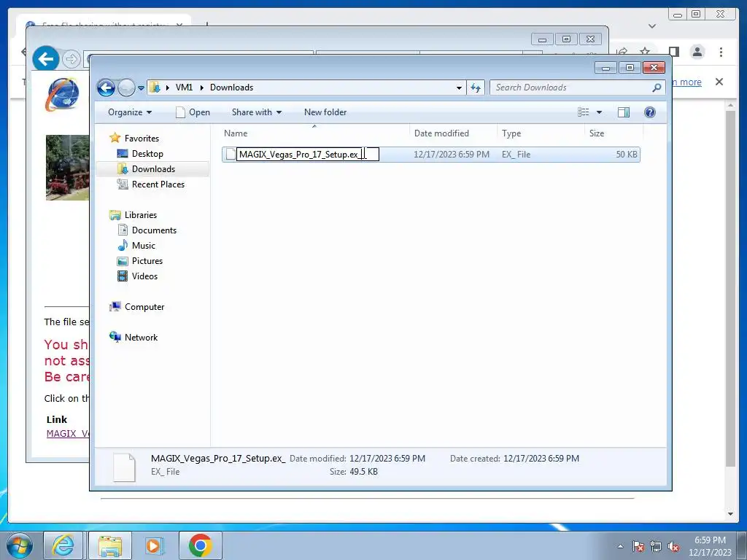Open Chrome's three-dot menu
This screenshot has width=747, height=560.
tap(721, 52)
